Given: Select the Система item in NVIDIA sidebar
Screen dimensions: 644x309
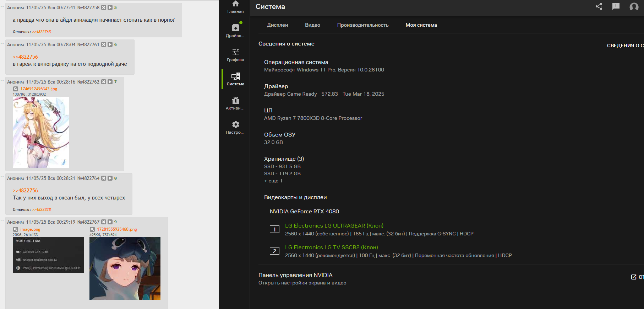Looking at the screenshot, I should coord(235,79).
